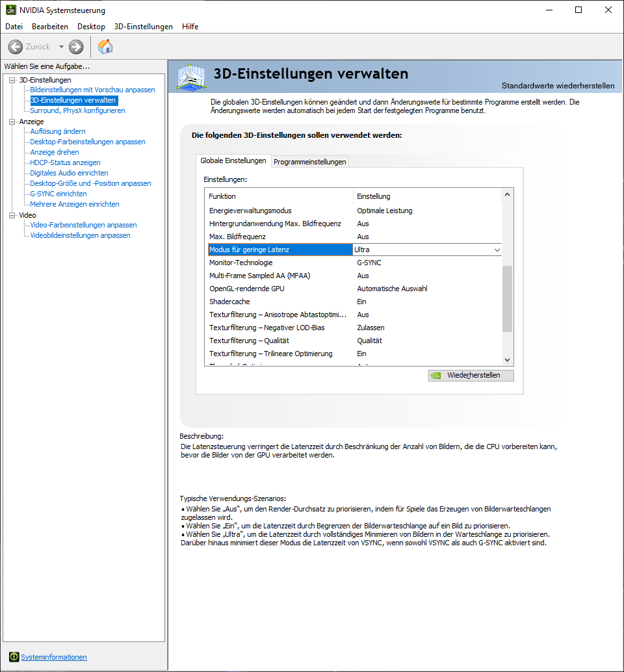The width and height of the screenshot is (624, 672).
Task: Open G-SYNC einrichten page
Action: coord(58,194)
